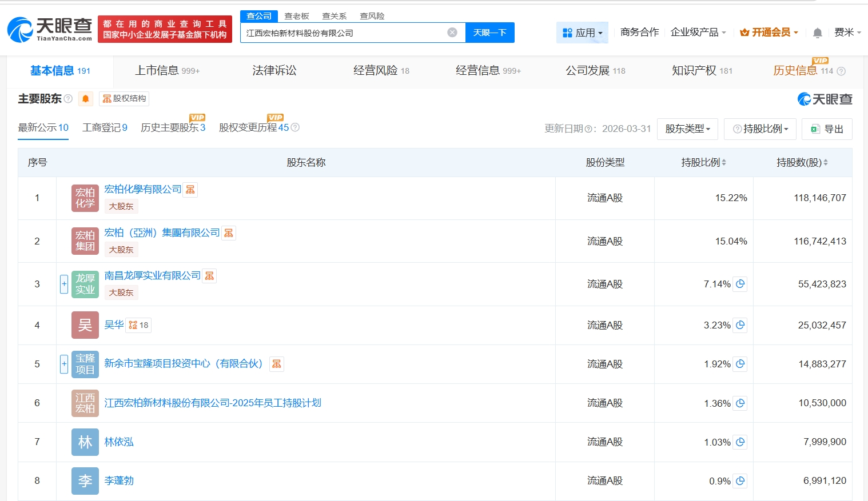
Task: Switch to the 公司发展 tab
Action: click(x=595, y=71)
